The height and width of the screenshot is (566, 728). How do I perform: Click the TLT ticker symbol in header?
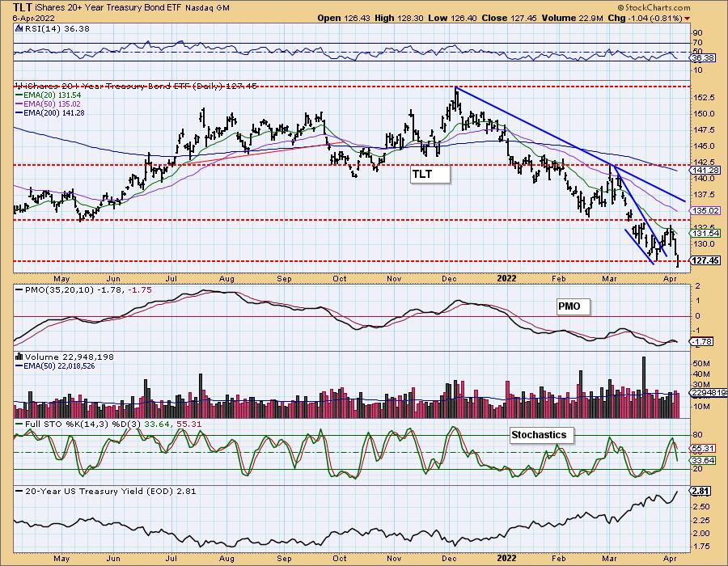pos(23,7)
